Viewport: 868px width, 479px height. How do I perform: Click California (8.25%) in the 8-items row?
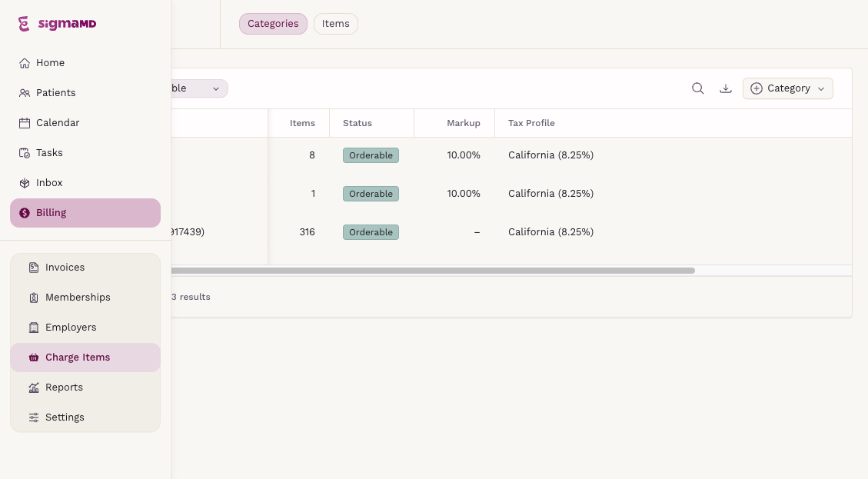click(550, 155)
